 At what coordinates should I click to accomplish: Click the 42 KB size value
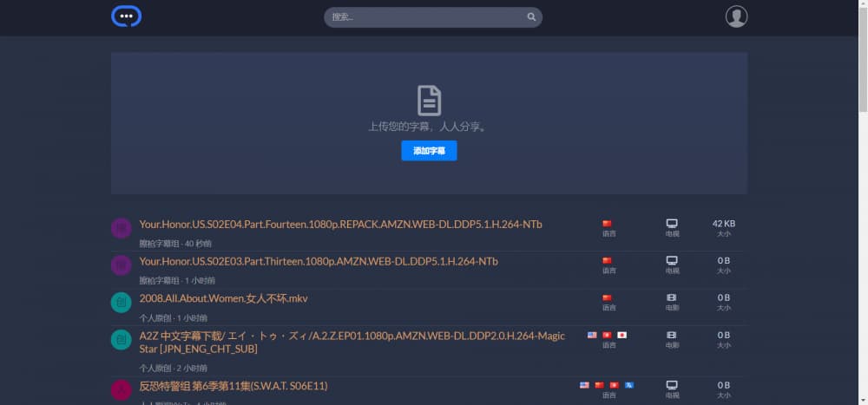pyautogui.click(x=724, y=224)
